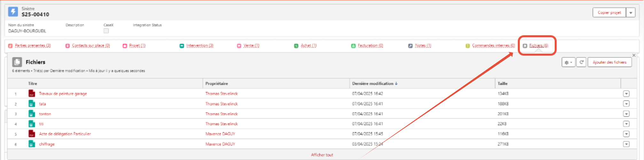Click the Fichiers tab icon

pos(525,46)
